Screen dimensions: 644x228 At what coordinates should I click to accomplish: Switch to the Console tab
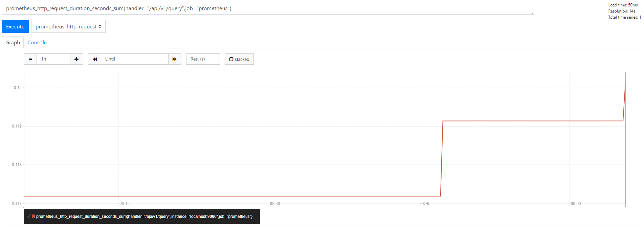(x=37, y=43)
